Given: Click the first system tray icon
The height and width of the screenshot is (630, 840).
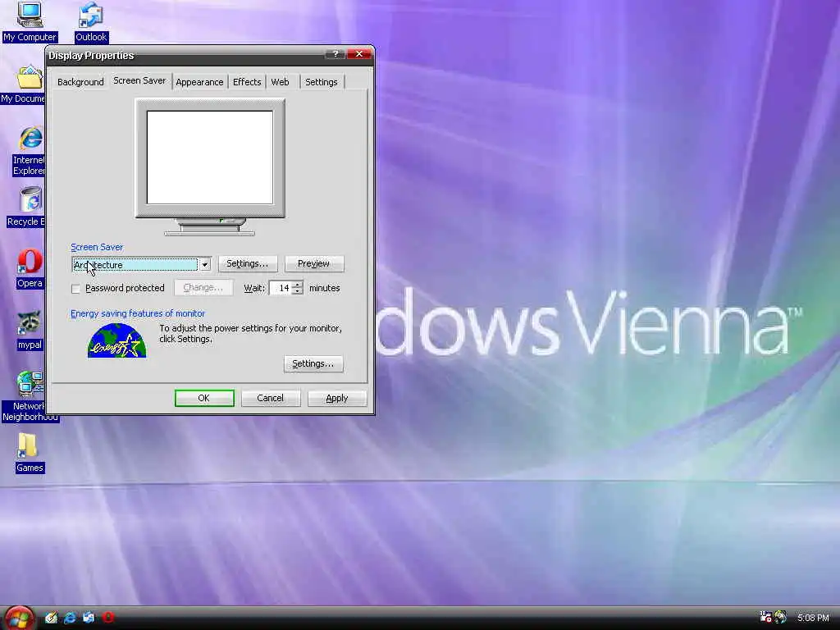Looking at the screenshot, I should point(765,617).
